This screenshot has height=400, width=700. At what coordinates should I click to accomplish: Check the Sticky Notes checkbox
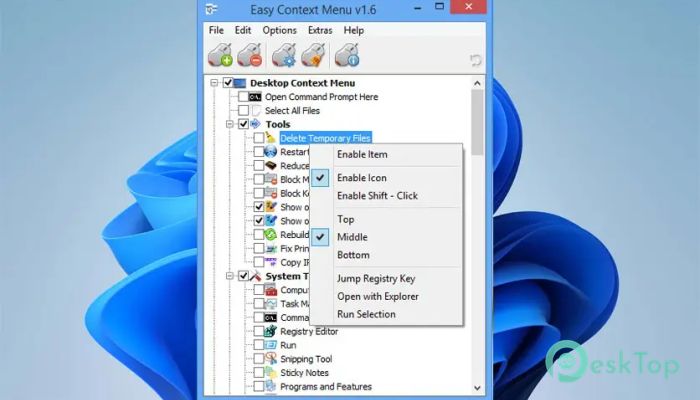[x=258, y=373]
